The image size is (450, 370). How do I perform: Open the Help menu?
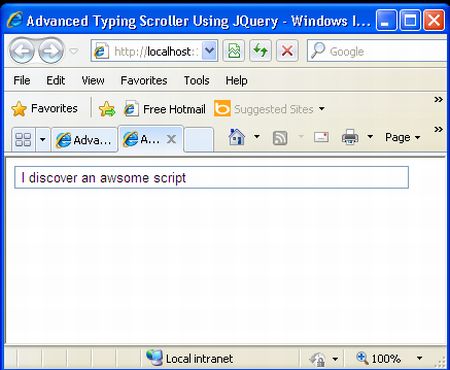[236, 80]
